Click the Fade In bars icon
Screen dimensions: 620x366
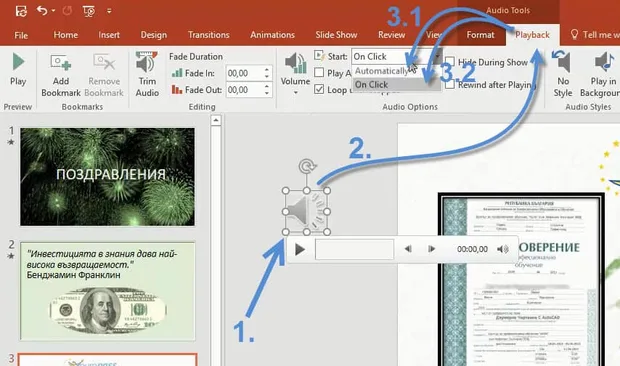coord(177,73)
